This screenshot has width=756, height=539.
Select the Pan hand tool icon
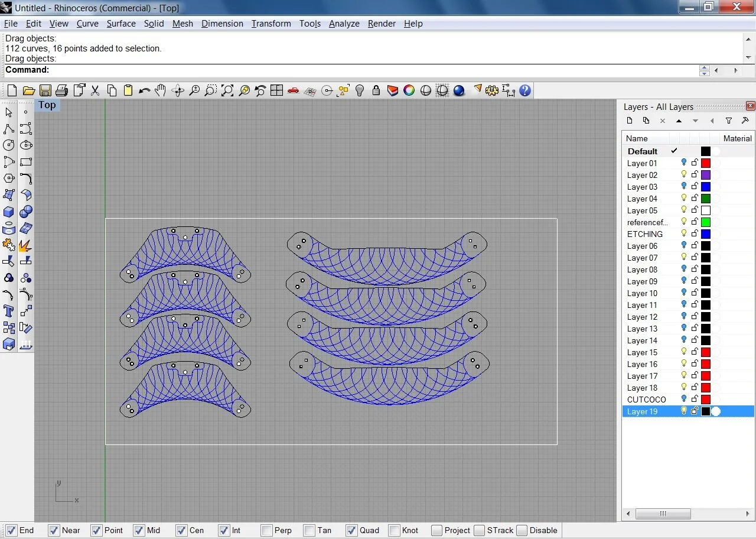pos(161,90)
